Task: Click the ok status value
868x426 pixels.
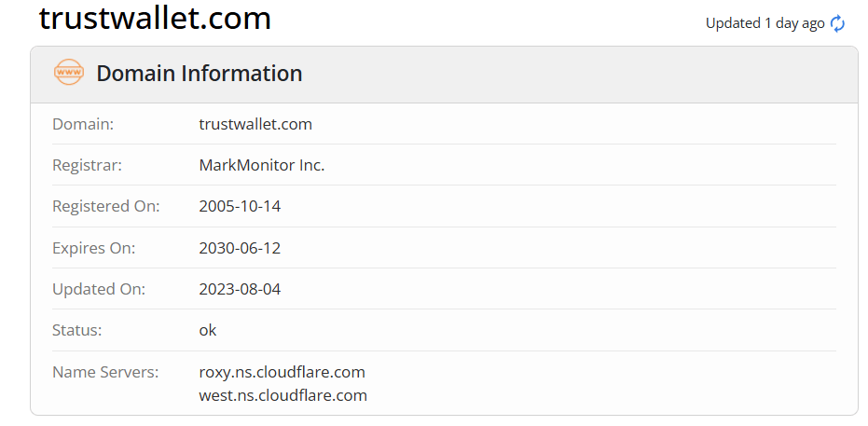Action: 208,330
